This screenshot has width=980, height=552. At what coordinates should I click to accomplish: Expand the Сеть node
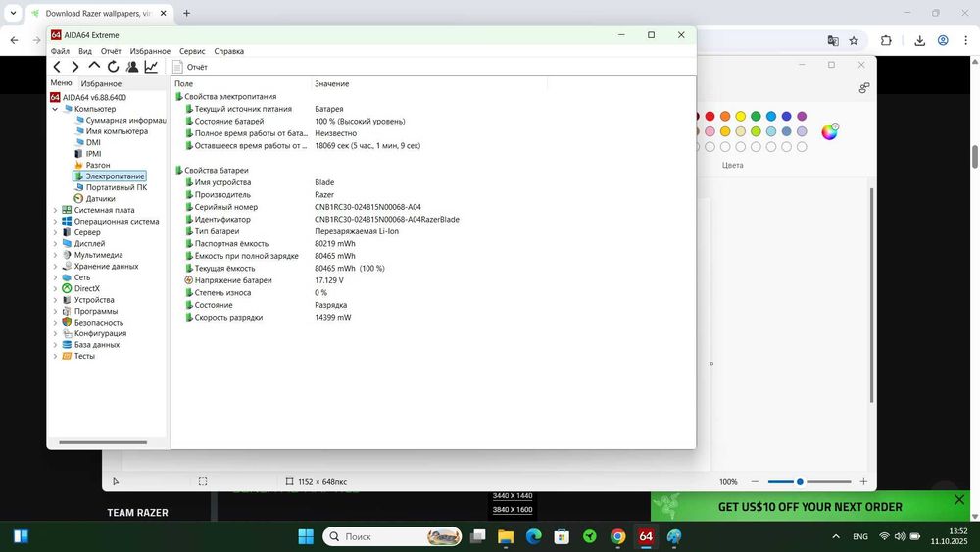55,277
